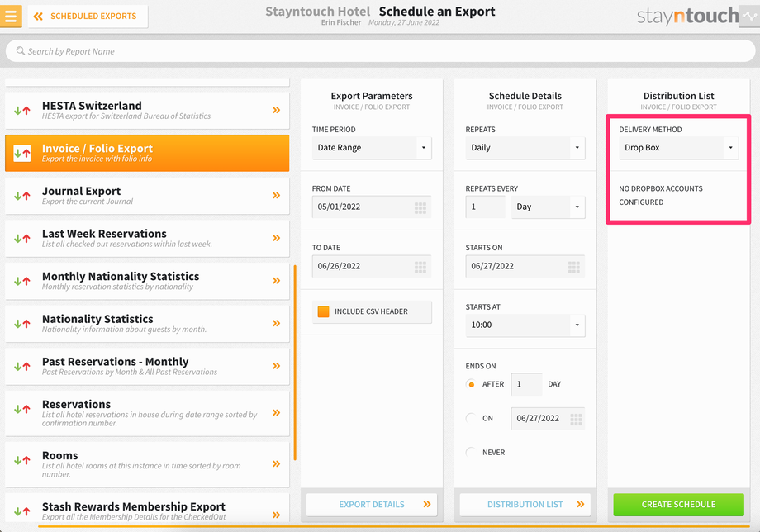This screenshot has height=532, width=760.
Task: Select the Invoice / Folio Export item
Action: 147,153
